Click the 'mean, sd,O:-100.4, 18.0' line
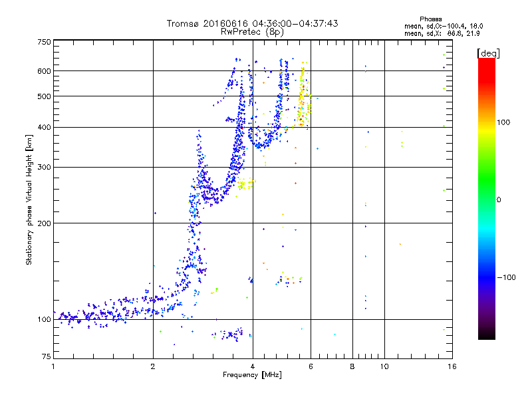The width and height of the screenshot is (532, 399). 444,26
